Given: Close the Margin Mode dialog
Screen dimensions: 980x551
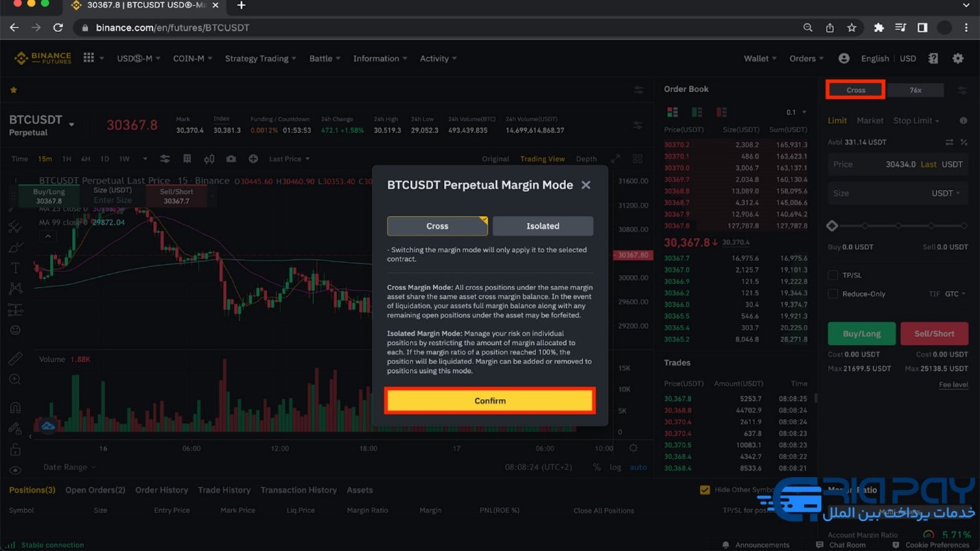Looking at the screenshot, I should tap(586, 185).
